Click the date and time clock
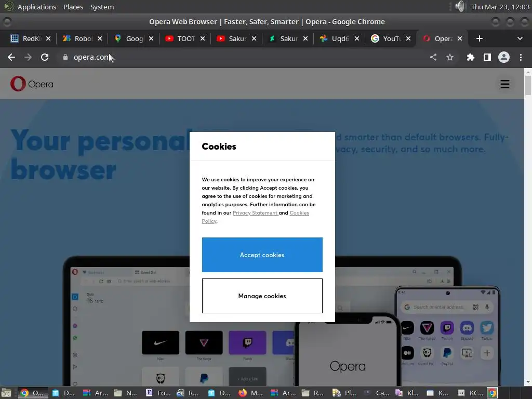532x399 pixels. pyautogui.click(x=500, y=7)
